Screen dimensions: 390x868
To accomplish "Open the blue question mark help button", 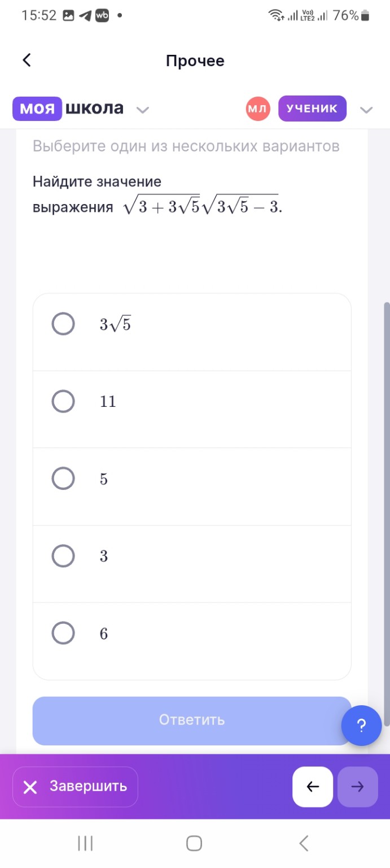I will [362, 726].
